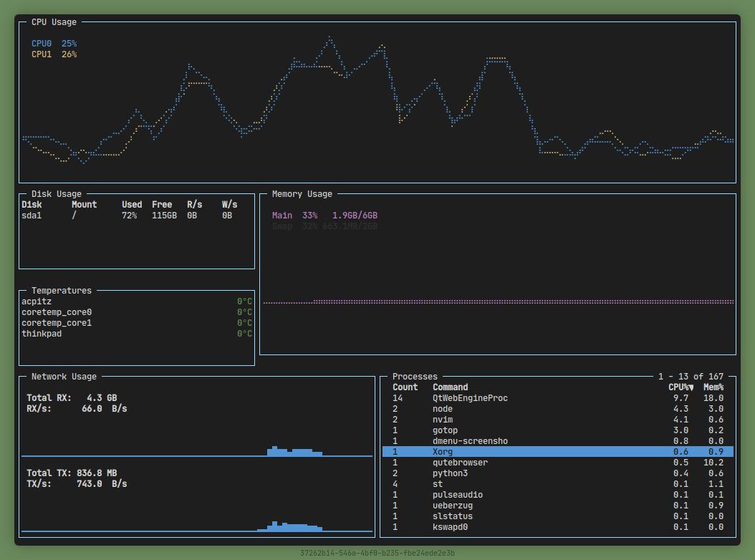Click the node process entry
The height and width of the screenshot is (560, 755).
[x=443, y=409]
